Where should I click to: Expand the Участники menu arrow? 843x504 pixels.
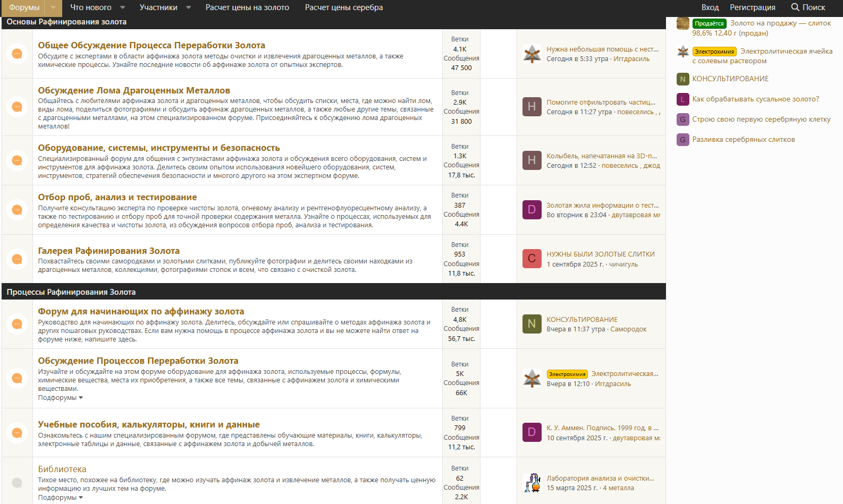click(189, 7)
